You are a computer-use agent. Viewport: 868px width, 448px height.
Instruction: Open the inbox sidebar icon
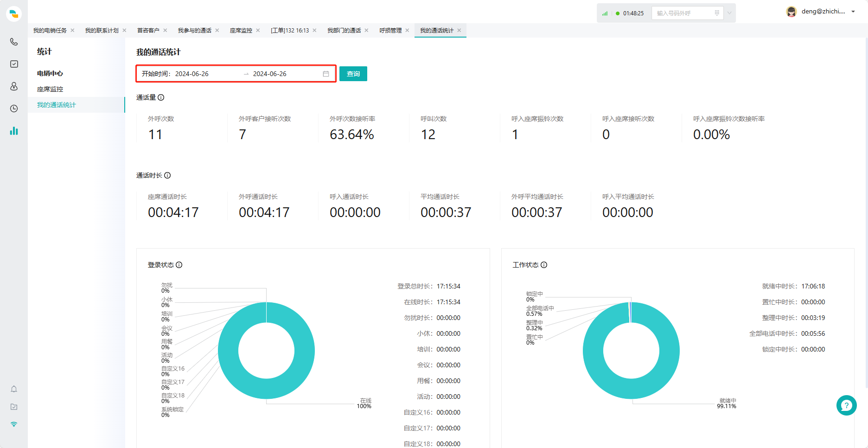tap(14, 407)
